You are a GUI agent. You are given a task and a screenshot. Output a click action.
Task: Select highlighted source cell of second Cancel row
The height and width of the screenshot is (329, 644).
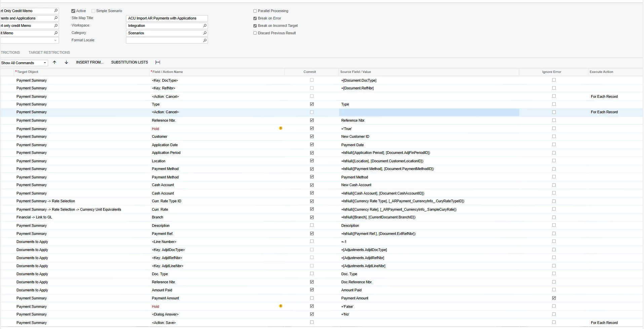pyautogui.click(x=429, y=112)
